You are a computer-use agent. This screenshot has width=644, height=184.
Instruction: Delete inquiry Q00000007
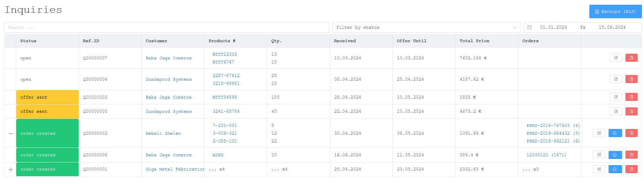coord(631,58)
